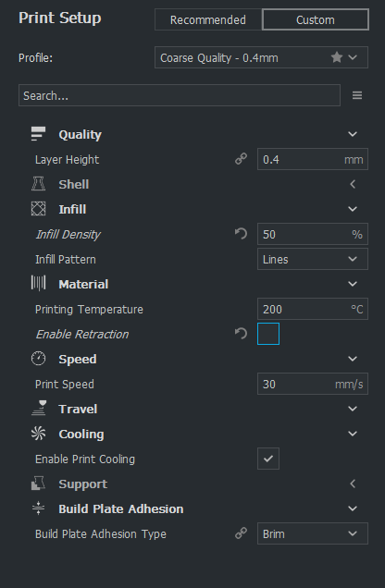This screenshot has width=385, height=588.
Task: Open the Build Plate Adhesion Type dropdown
Action: (x=313, y=533)
